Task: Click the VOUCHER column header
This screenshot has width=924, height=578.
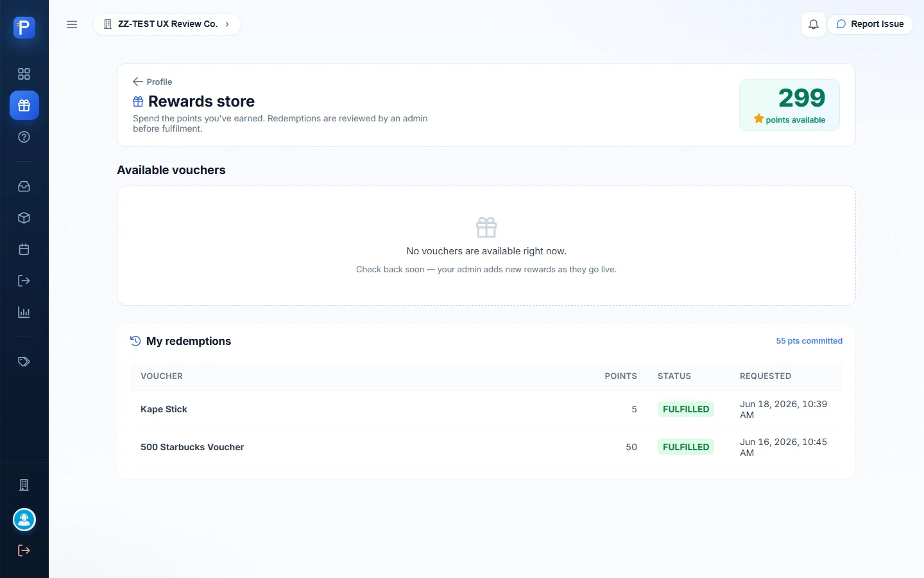Action: [162, 376]
